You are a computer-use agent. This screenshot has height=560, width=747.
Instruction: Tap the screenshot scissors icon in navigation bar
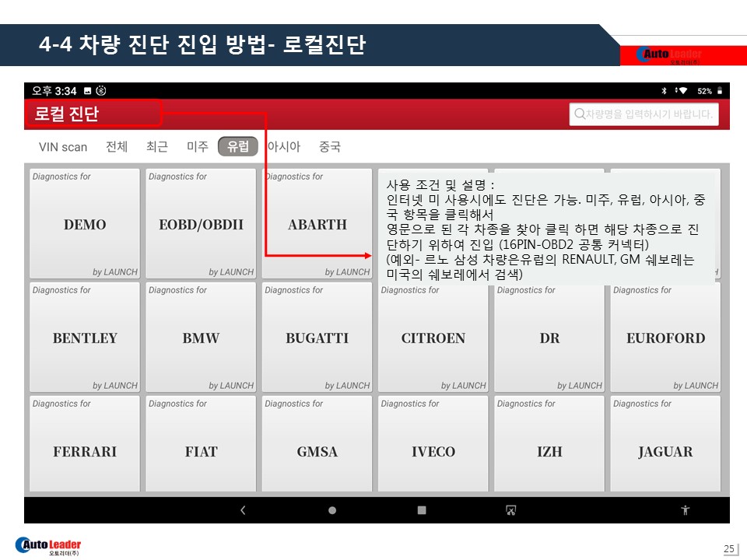(510, 510)
